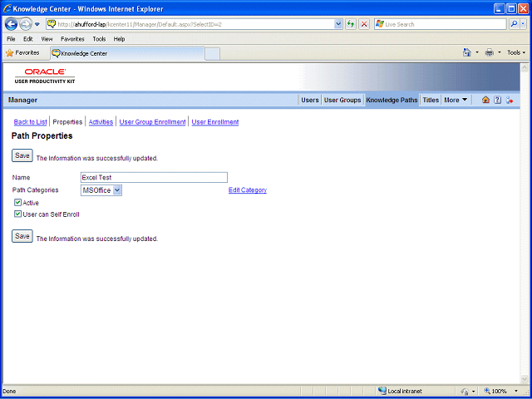Click the bottom Save button

tap(22, 236)
